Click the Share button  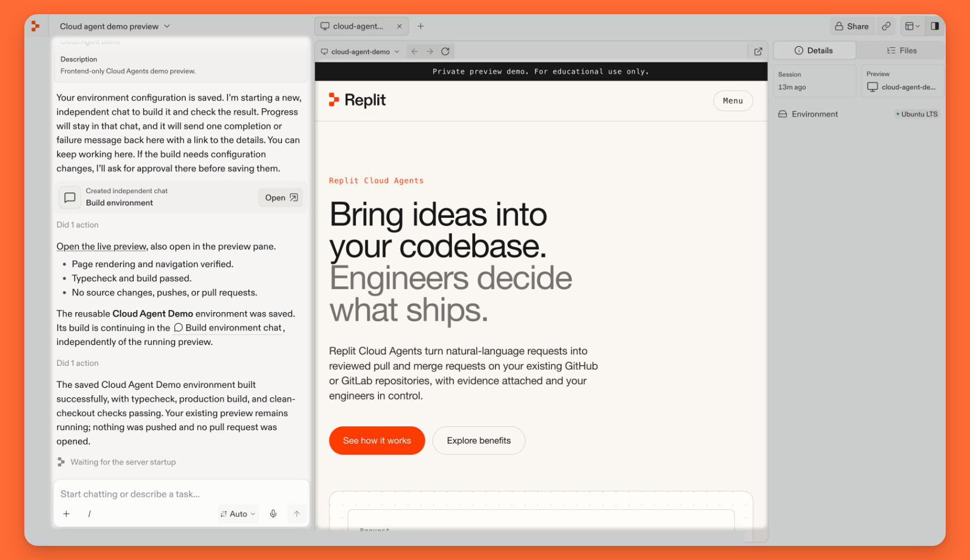coord(852,26)
